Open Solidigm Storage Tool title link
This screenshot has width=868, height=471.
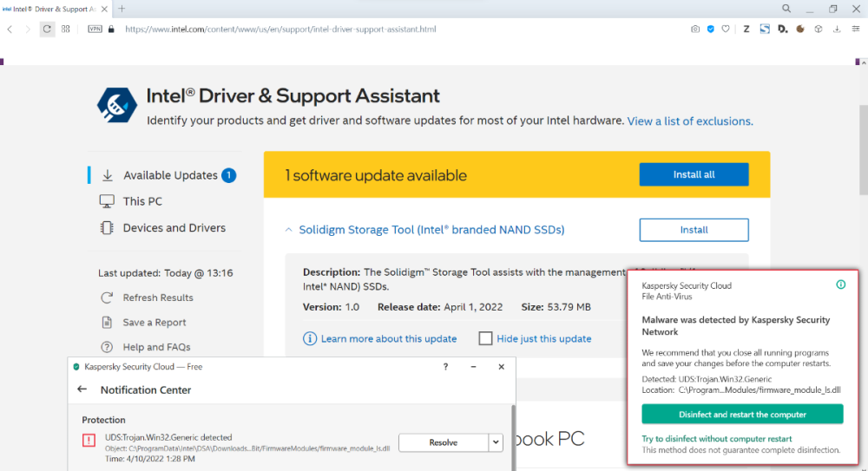click(x=431, y=230)
